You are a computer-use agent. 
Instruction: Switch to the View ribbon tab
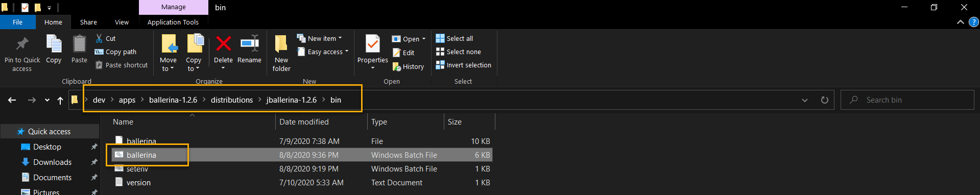122,22
